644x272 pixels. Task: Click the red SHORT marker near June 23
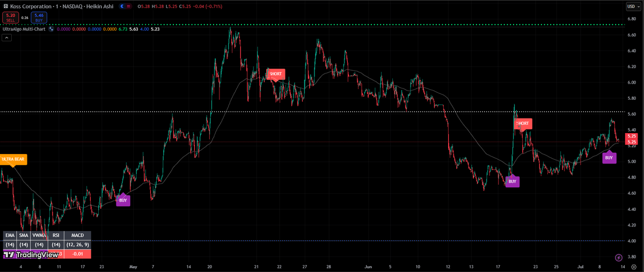pos(523,123)
